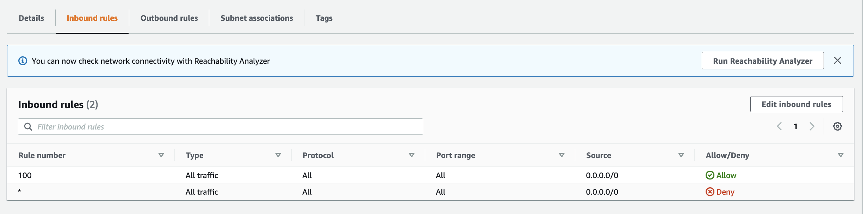This screenshot has height=214, width=868.
Task: Click Port range All in Deny row
Action: tap(440, 192)
